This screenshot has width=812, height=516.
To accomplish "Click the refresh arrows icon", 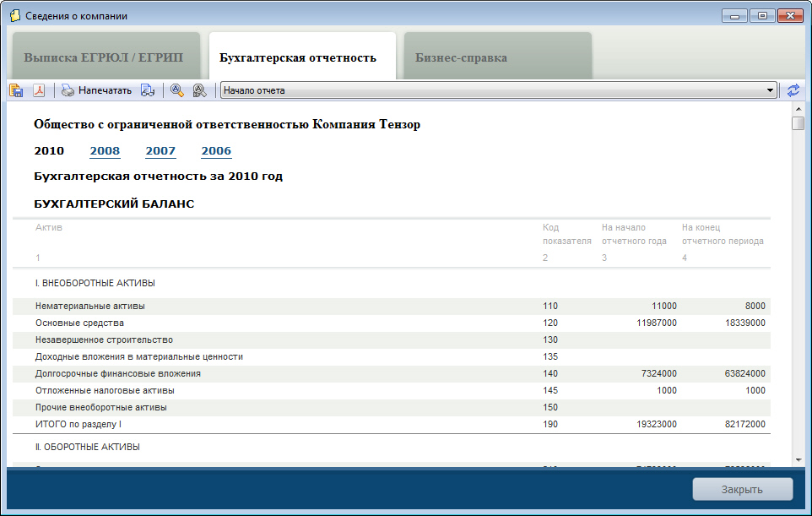I will 793,90.
